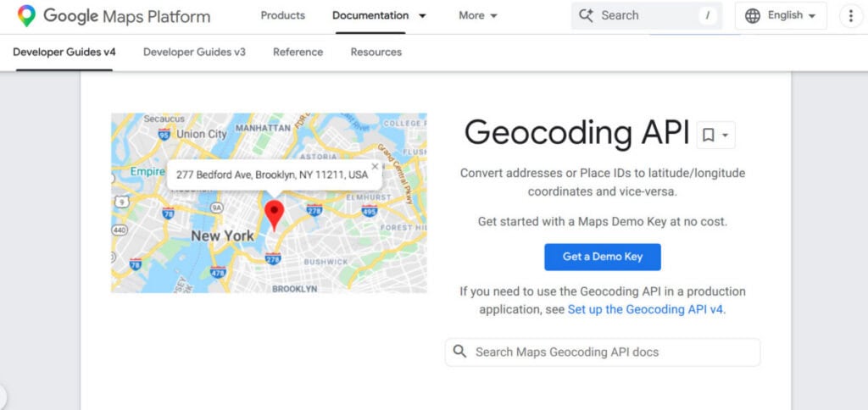Switch to Developer Guides v3 tab

194,52
